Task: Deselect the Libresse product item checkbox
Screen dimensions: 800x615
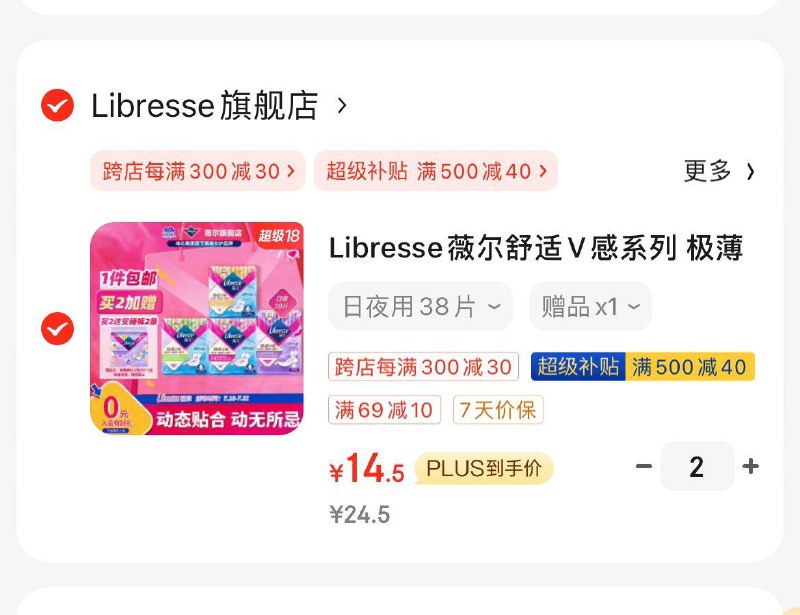Action: (x=57, y=328)
